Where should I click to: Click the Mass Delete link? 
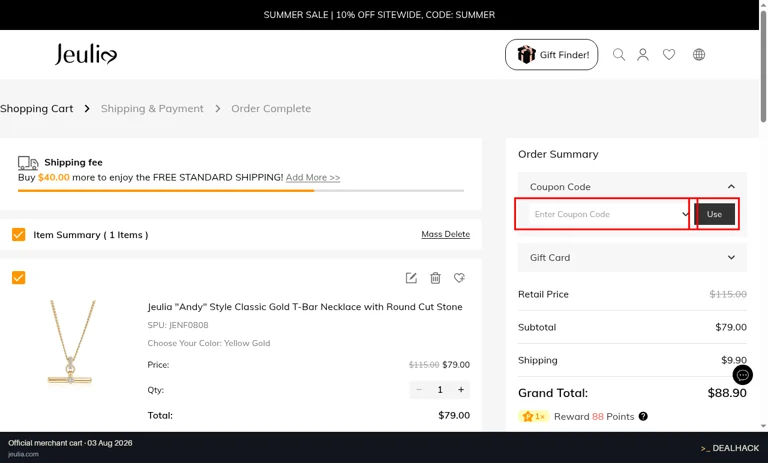click(x=446, y=234)
